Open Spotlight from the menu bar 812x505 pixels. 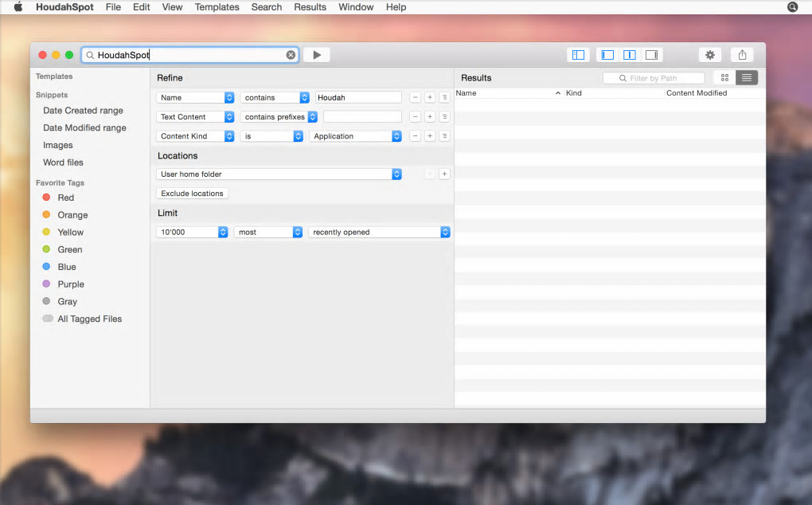[x=792, y=6]
